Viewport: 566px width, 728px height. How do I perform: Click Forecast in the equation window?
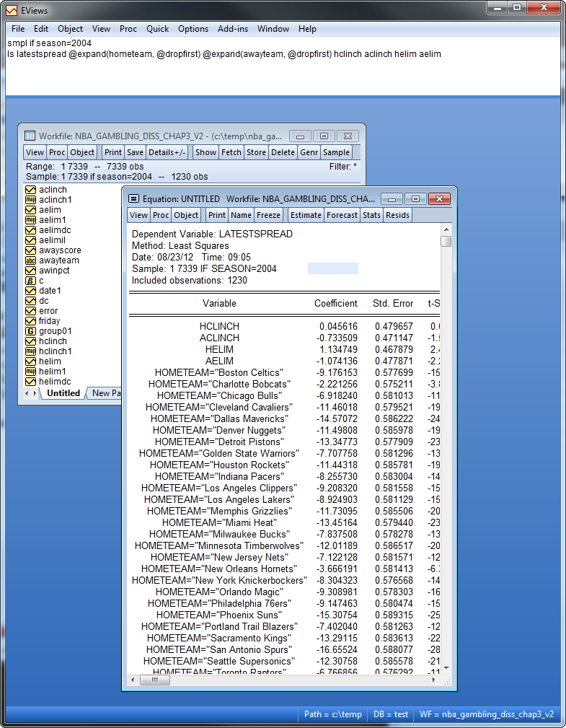pos(342,215)
